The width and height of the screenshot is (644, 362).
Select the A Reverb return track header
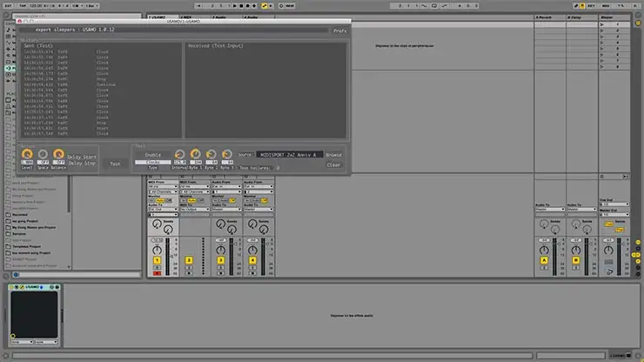point(550,17)
